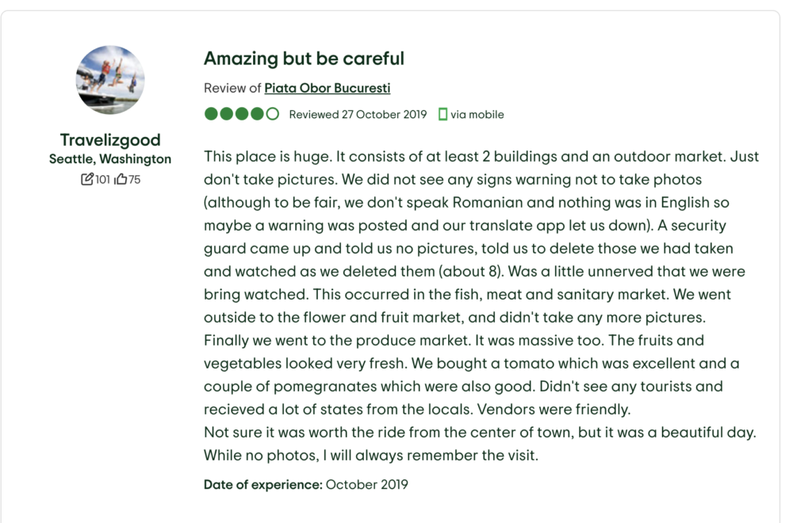Click the 75 helpful votes count
Screen dimensions: 812x523
pos(134,179)
